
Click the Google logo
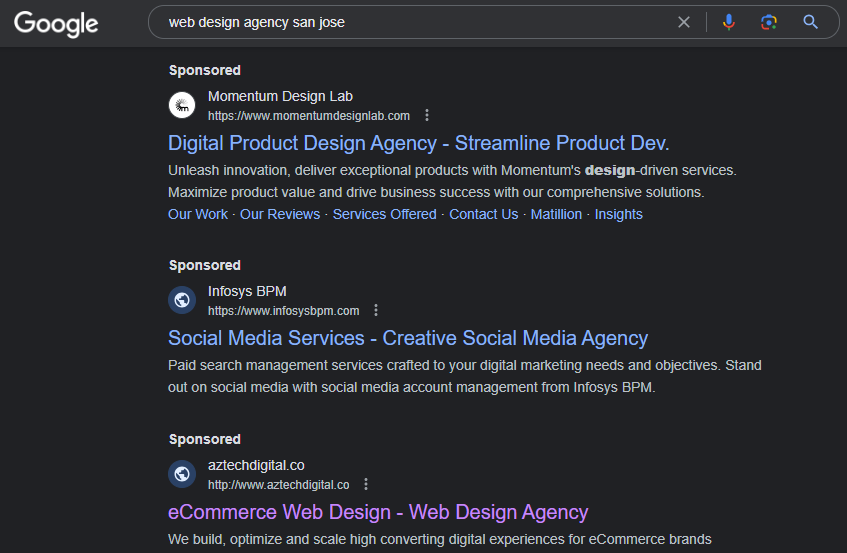tap(56, 23)
